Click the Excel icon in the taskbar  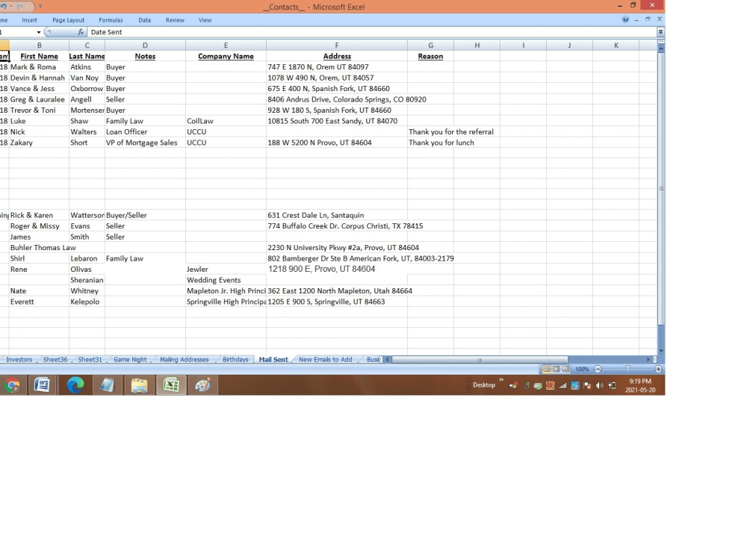(171, 385)
